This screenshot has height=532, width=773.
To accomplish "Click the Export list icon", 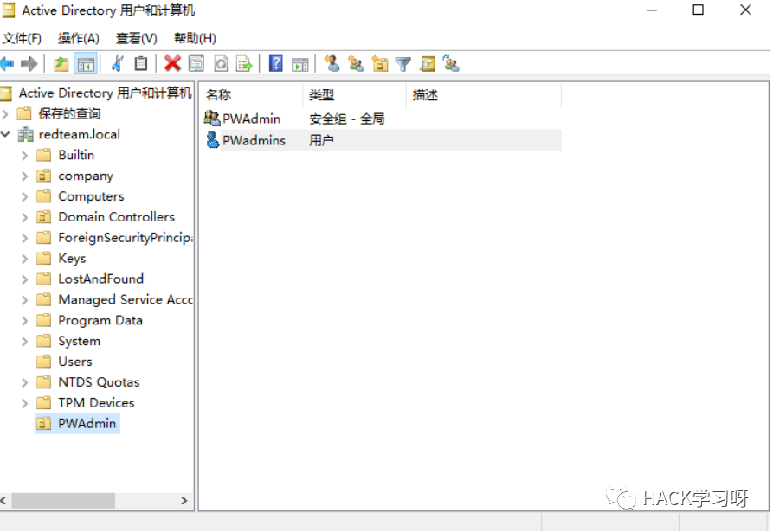I will tap(244, 63).
